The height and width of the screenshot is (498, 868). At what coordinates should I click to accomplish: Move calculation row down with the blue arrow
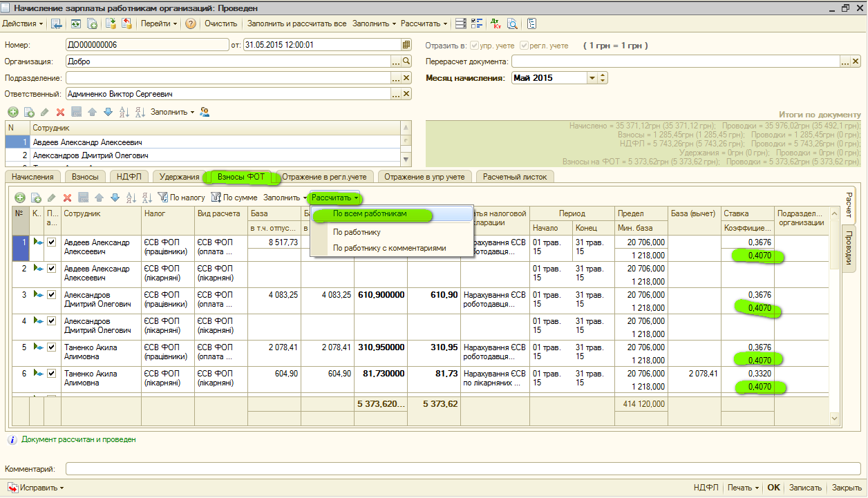click(115, 198)
